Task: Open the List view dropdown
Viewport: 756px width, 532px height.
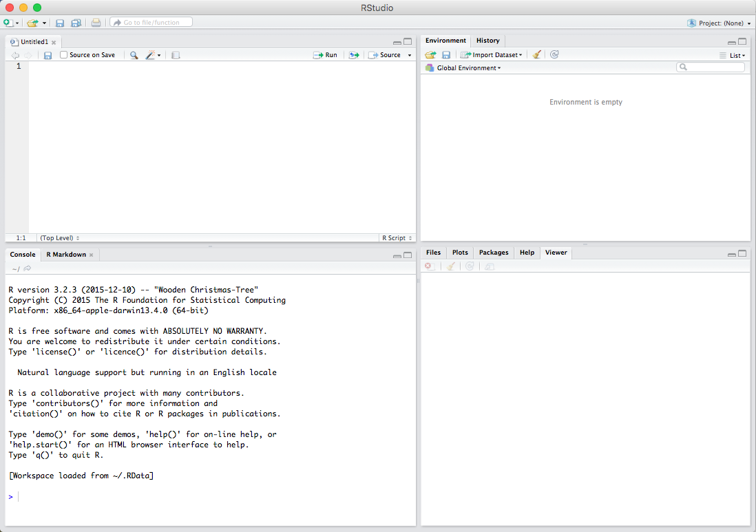Action: coord(733,56)
